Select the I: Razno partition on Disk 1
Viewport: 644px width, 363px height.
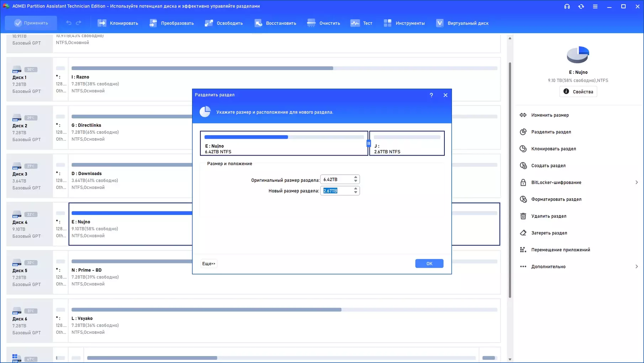tap(284, 79)
